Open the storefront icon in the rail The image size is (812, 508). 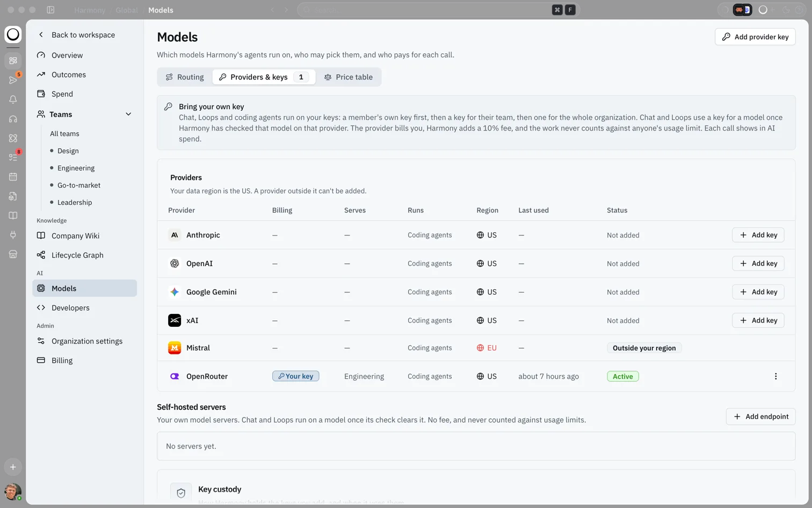13,254
